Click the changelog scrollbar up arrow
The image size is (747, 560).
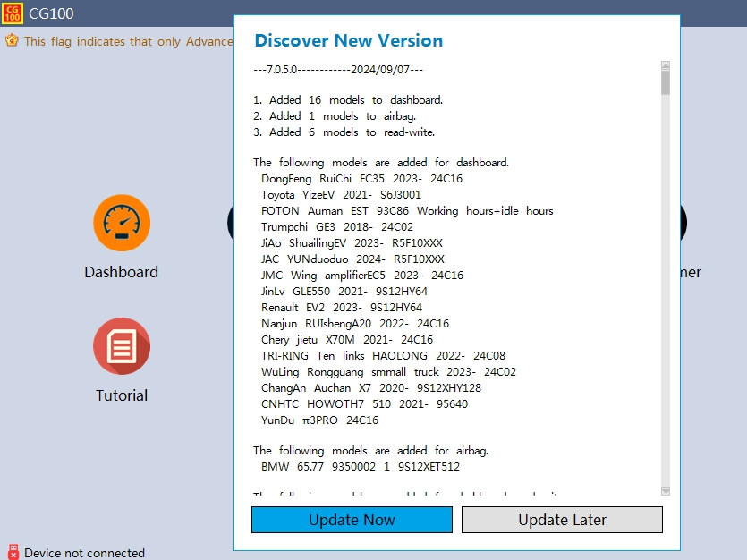[x=666, y=65]
